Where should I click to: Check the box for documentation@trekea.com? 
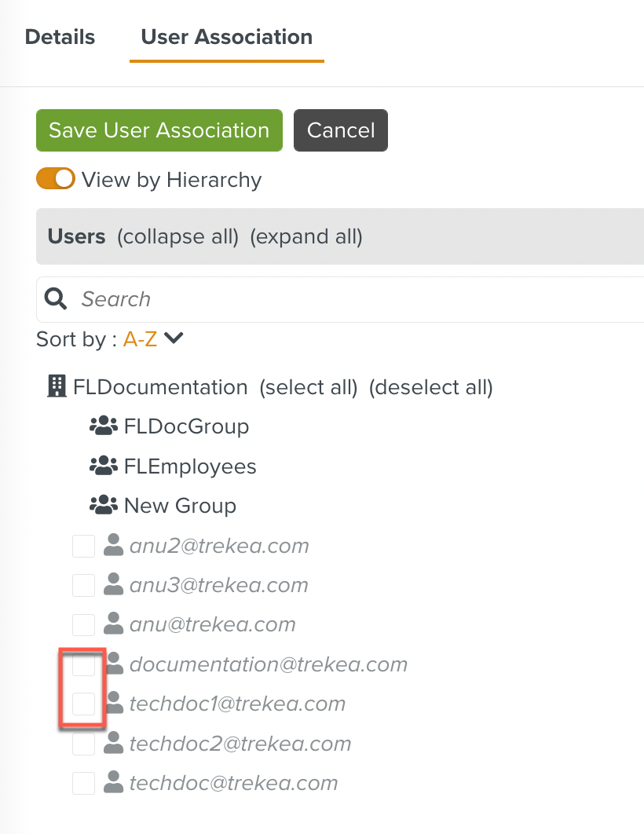[83, 664]
